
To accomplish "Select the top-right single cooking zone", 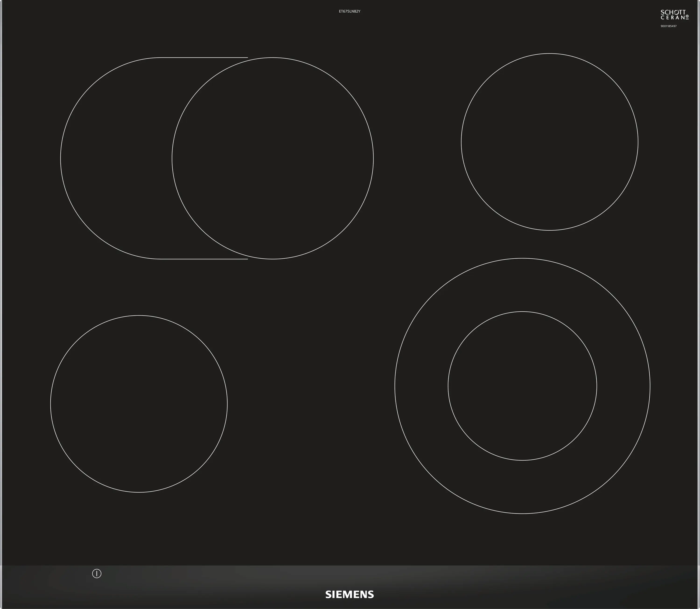I will (x=549, y=142).
